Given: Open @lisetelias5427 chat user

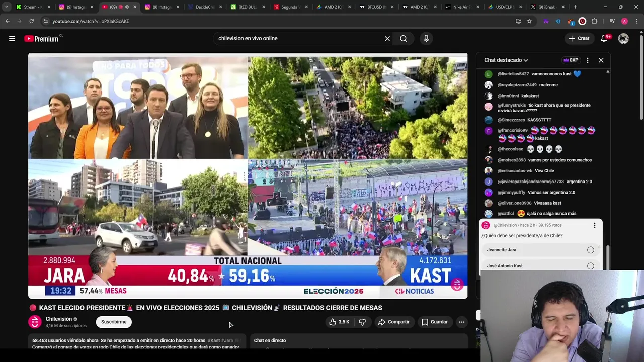Looking at the screenshot, I should coord(513,74).
